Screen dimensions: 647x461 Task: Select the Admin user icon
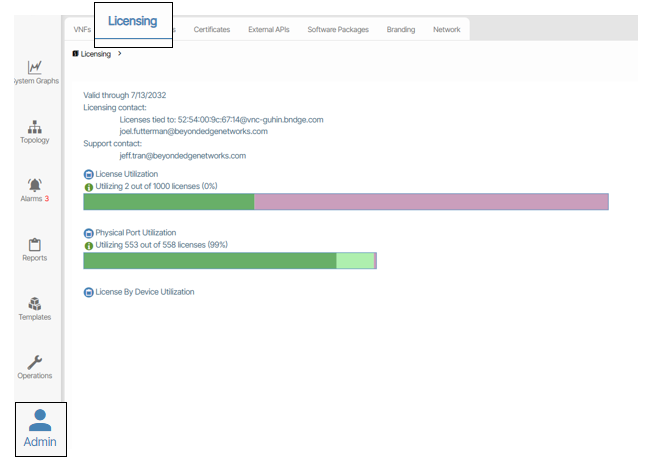point(40,428)
